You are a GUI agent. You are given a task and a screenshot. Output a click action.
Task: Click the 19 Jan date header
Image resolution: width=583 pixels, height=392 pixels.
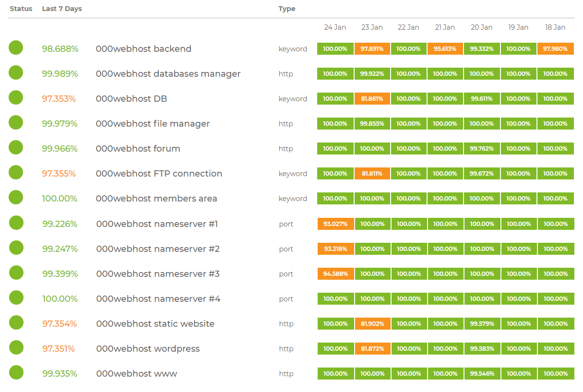(x=518, y=27)
